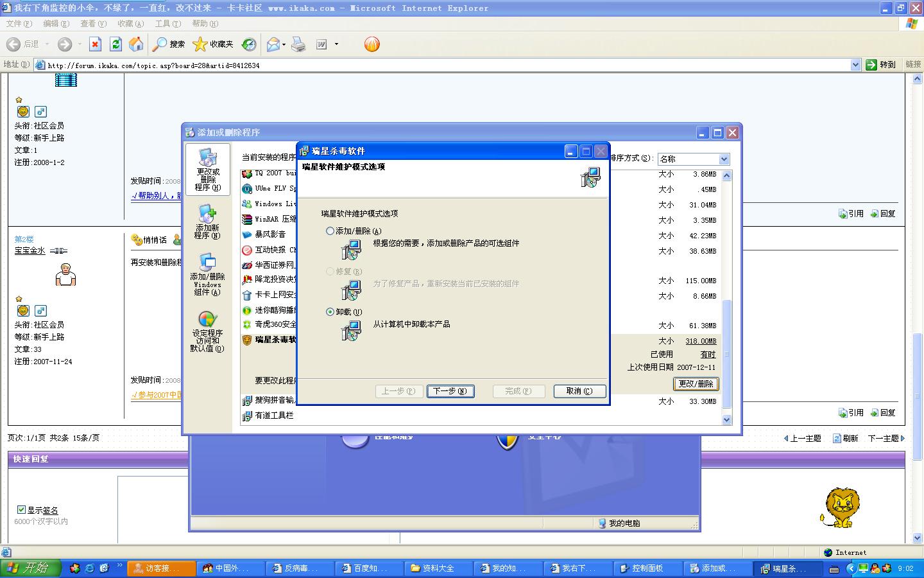
Task: Click the program list scrollbar down arrow
Action: [727, 419]
